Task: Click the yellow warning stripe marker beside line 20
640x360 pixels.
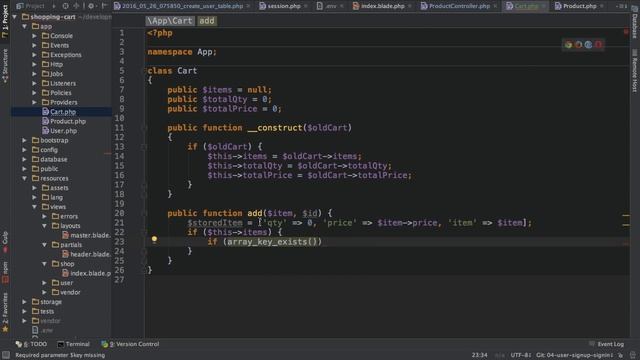Action: [626, 215]
